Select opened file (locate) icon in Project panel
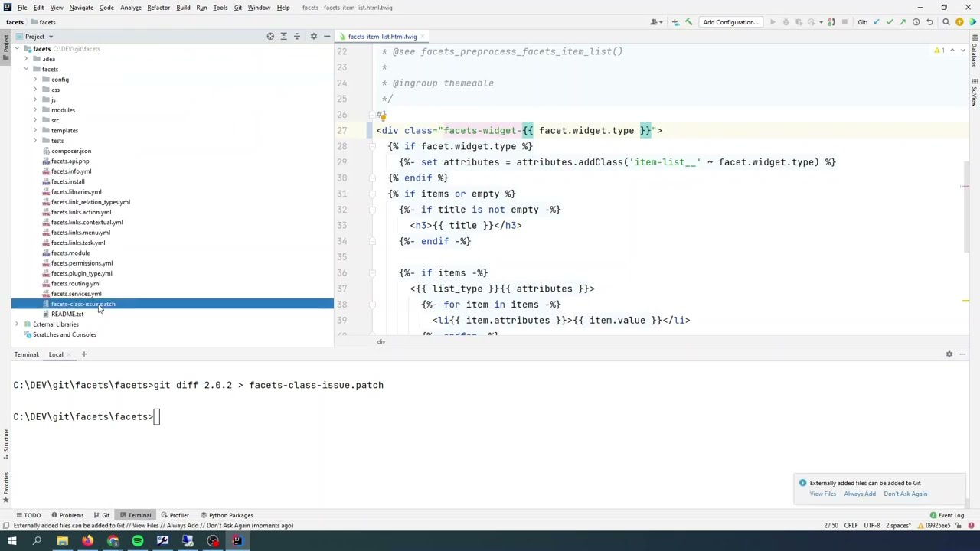Image resolution: width=980 pixels, height=551 pixels. (x=270, y=36)
